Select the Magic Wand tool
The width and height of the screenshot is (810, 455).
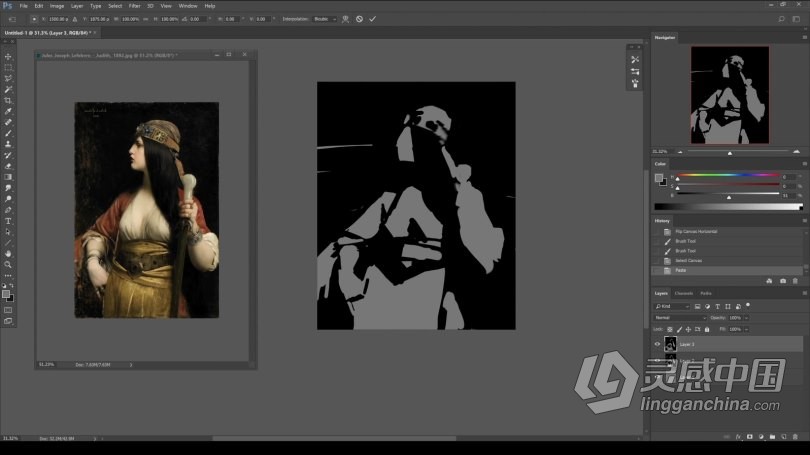[8, 89]
